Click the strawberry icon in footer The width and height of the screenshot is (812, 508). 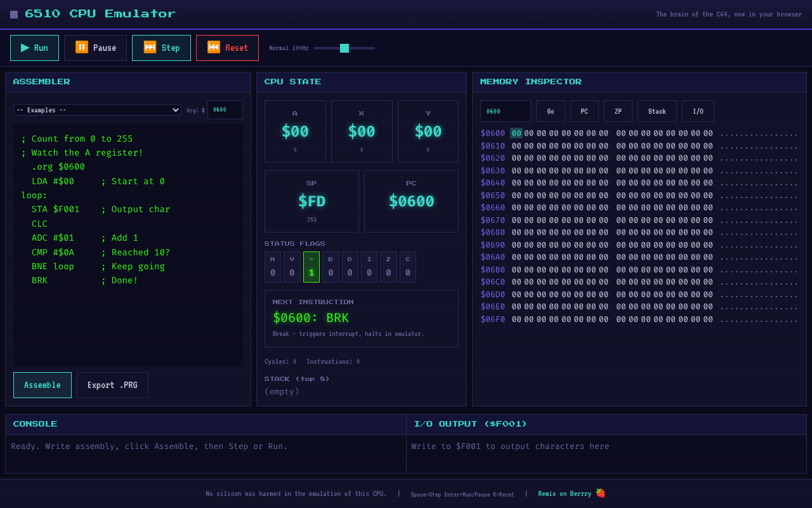click(600, 493)
